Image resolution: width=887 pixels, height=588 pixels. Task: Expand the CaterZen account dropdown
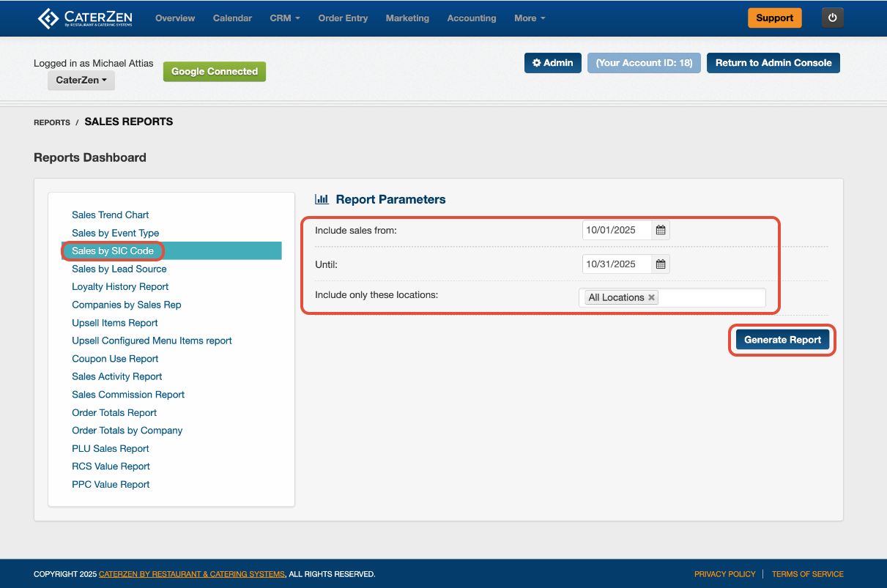click(81, 81)
